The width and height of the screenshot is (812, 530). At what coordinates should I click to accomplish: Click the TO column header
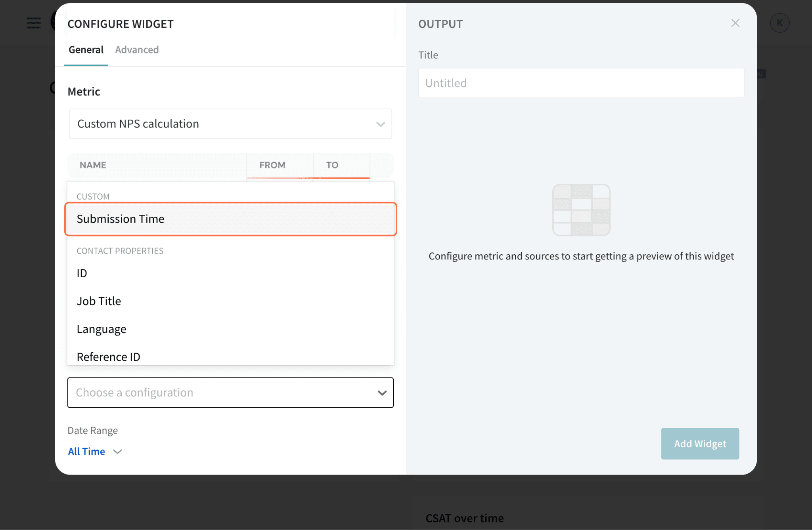[332, 165]
